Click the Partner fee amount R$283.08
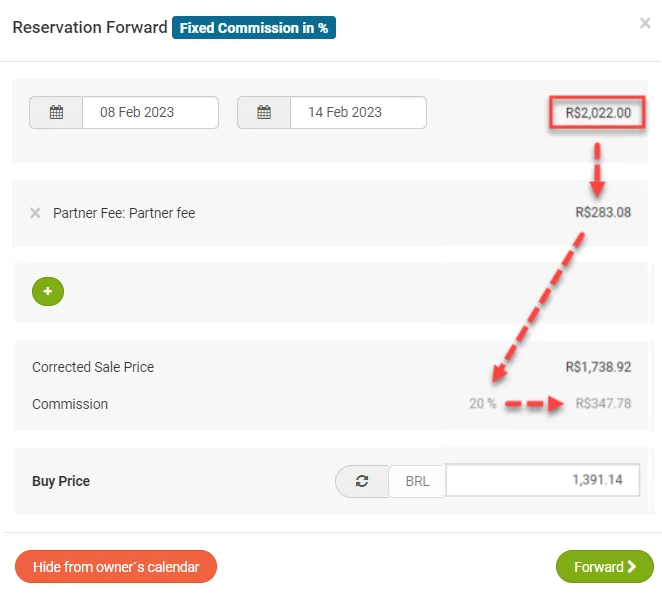Viewport: 662px width, 600px height. click(603, 213)
